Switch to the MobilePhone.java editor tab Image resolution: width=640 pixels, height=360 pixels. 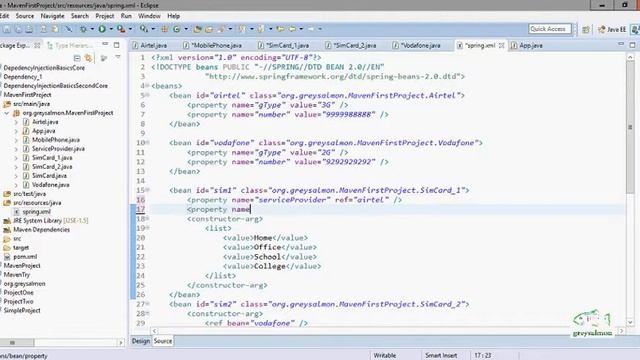tap(213, 45)
